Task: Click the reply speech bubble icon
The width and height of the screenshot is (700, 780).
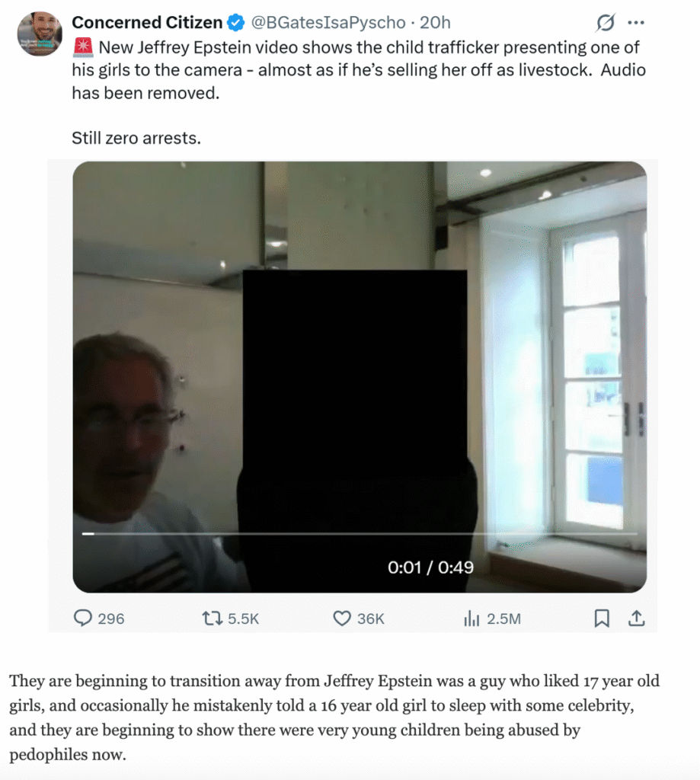Action: click(x=82, y=618)
